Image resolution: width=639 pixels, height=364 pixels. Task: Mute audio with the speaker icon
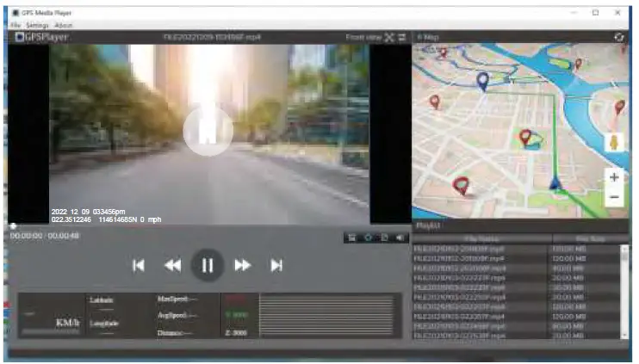(x=400, y=238)
